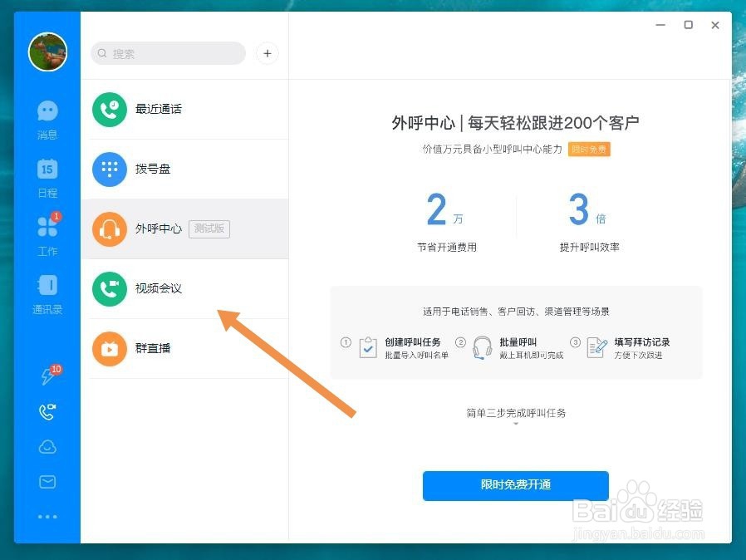Open the video call icon in sidebar
746x560 pixels.
point(47,411)
